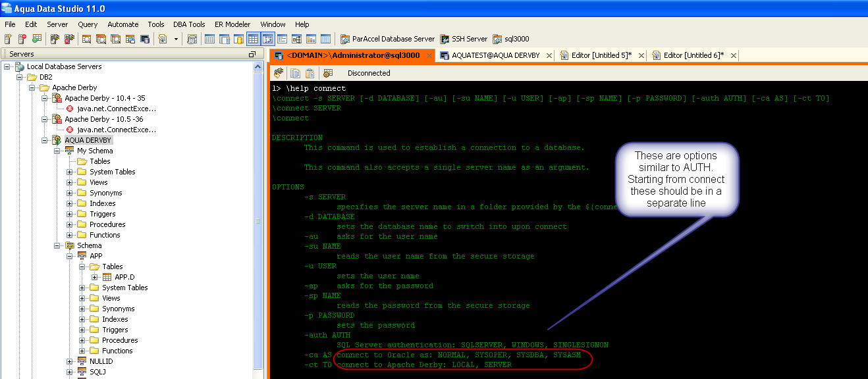868x379 pixels.
Task: Click the Disconnected status label
Action: coord(369,73)
